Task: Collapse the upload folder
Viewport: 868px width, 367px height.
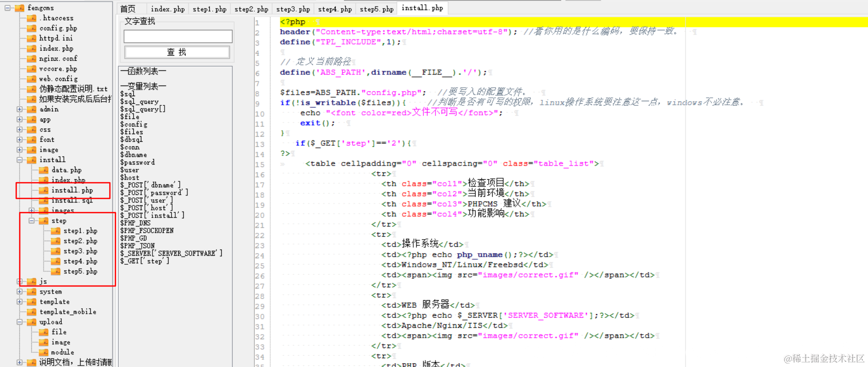Action: (20, 322)
